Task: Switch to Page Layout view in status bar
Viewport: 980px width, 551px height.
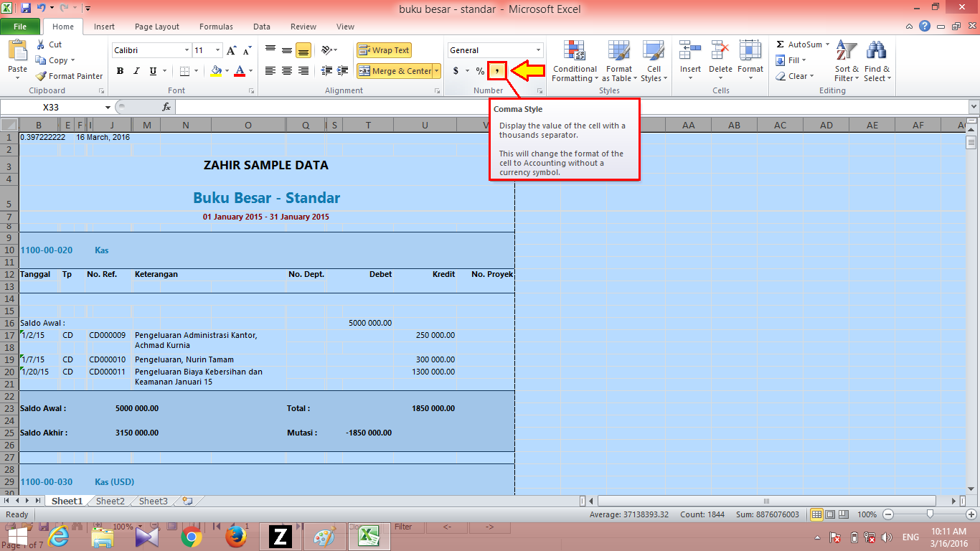Action: click(830, 514)
